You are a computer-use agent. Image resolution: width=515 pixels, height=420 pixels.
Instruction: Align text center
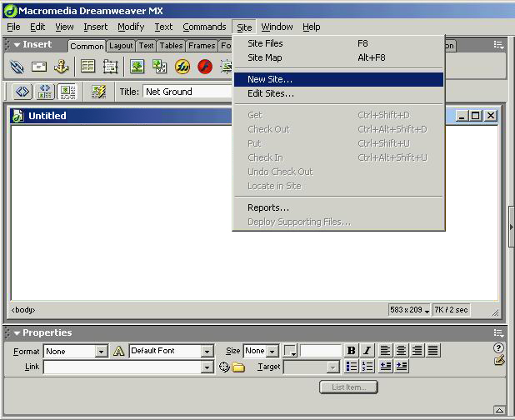(401, 350)
